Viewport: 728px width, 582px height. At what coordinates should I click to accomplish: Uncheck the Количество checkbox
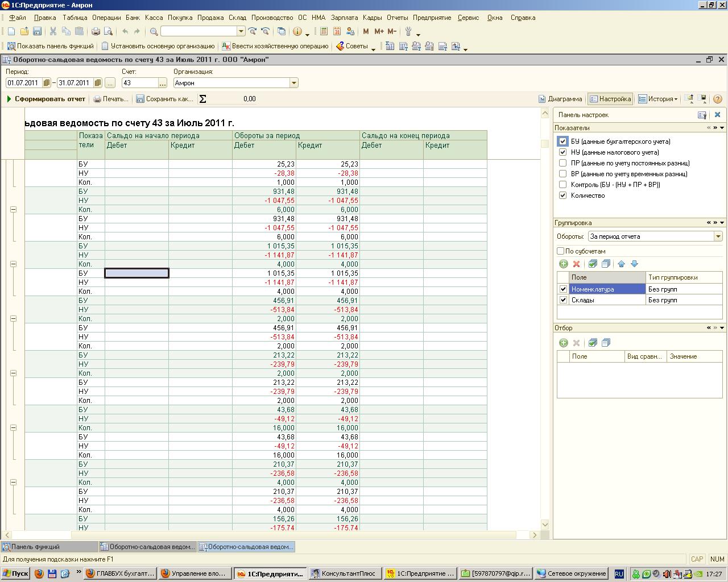[562, 196]
